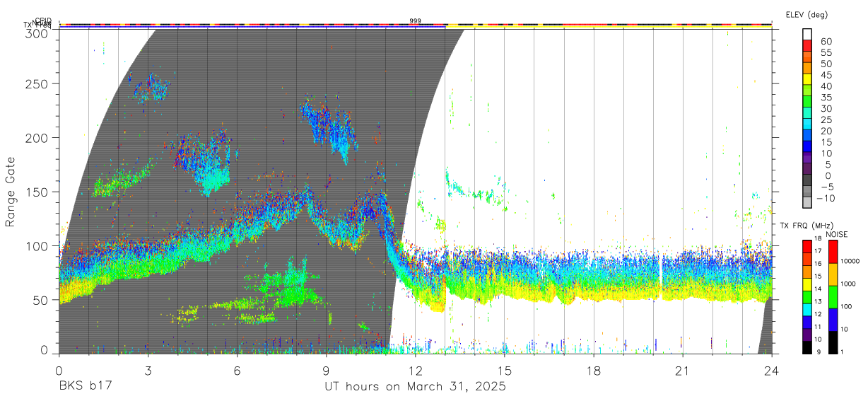Click yellow ELEV swatch between 40 and 45
Viewport: 868px width, 401px height.
pos(808,79)
